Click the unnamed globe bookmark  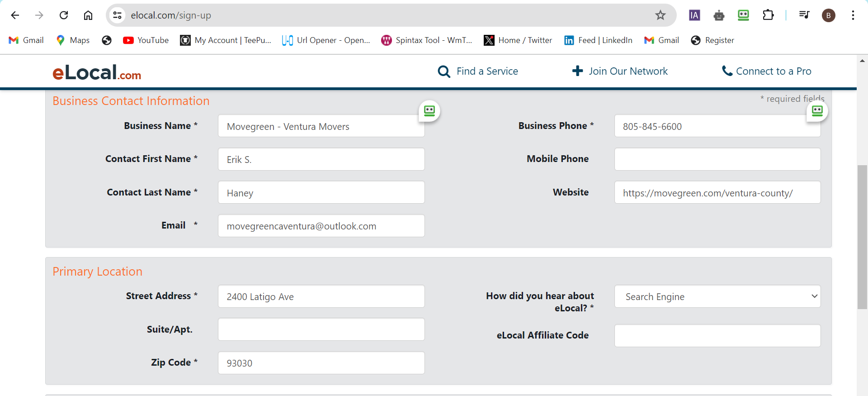click(107, 40)
